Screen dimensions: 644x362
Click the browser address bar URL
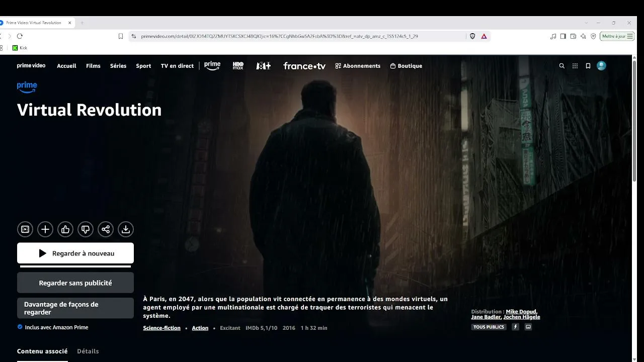tap(279, 36)
